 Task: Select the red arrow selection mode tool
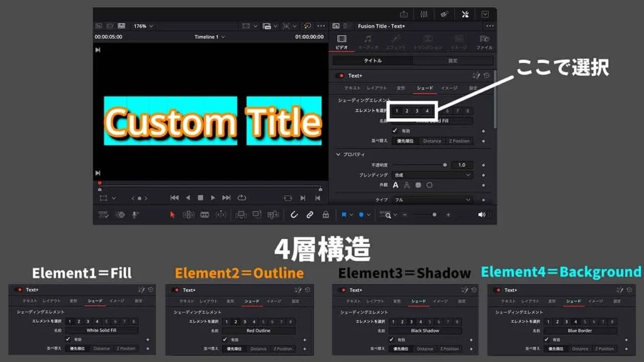point(172,214)
